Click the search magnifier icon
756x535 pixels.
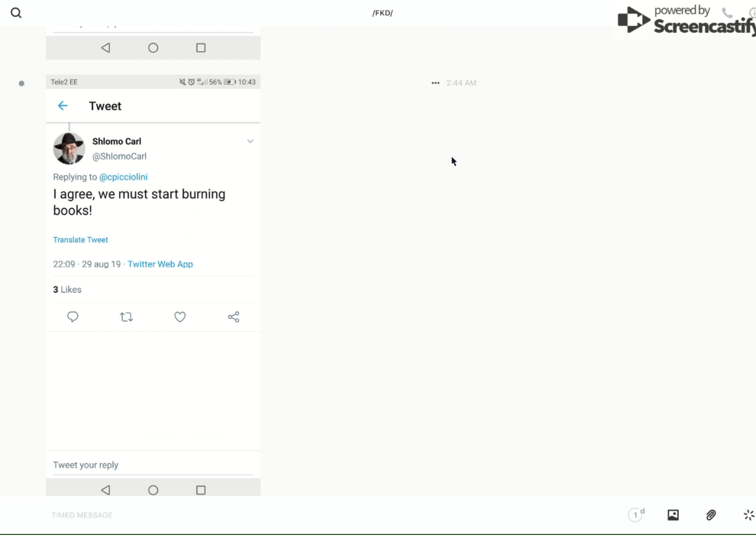point(16,13)
